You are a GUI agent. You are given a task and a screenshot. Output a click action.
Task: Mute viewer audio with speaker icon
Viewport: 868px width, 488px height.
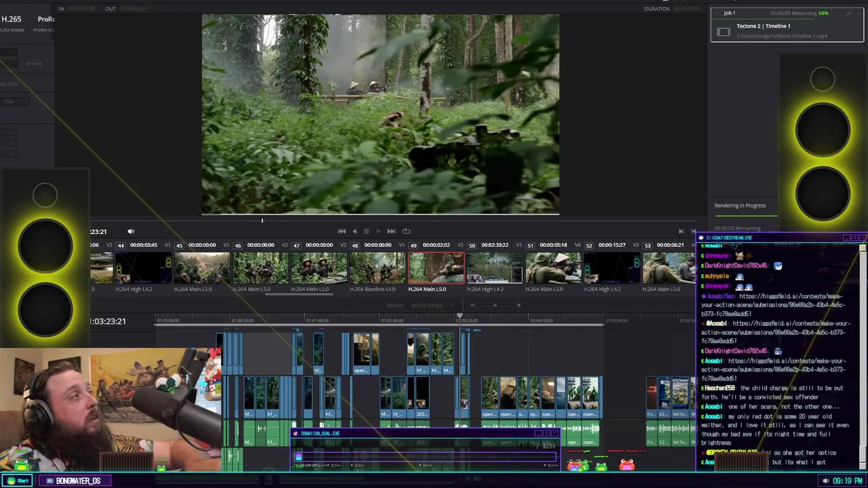[x=131, y=231]
